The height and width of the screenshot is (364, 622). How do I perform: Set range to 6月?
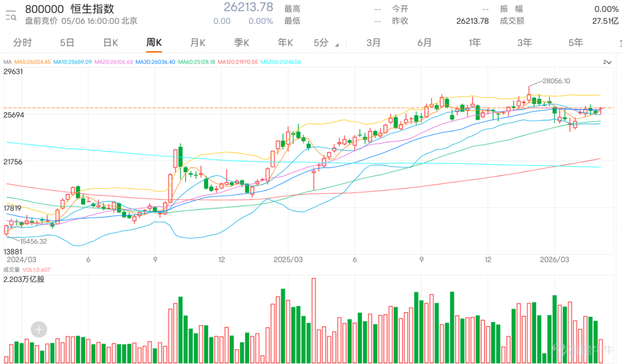pos(425,43)
